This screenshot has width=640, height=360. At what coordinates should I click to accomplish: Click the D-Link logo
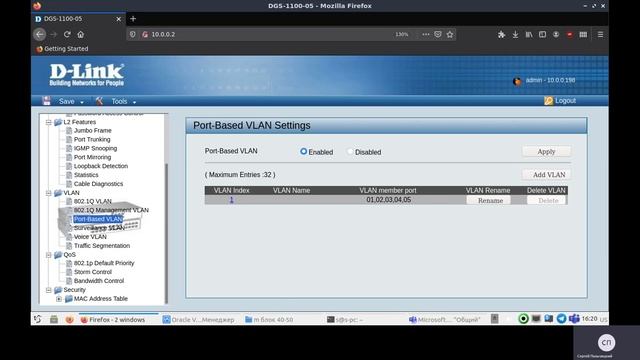[x=87, y=75]
